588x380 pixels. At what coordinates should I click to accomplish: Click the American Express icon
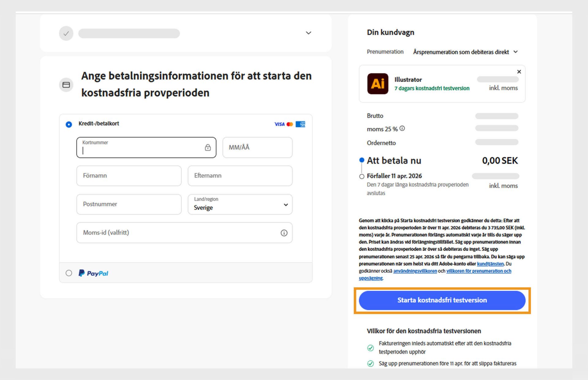300,124
